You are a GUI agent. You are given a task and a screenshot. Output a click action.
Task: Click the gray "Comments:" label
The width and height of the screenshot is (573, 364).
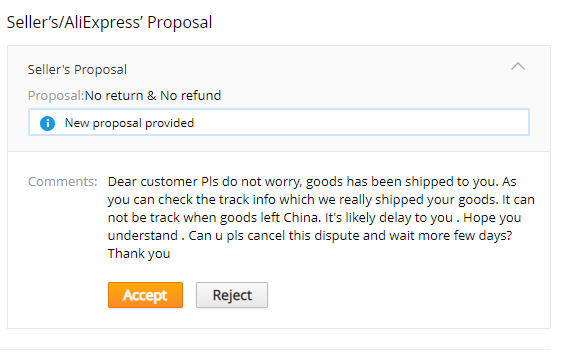coord(63,182)
